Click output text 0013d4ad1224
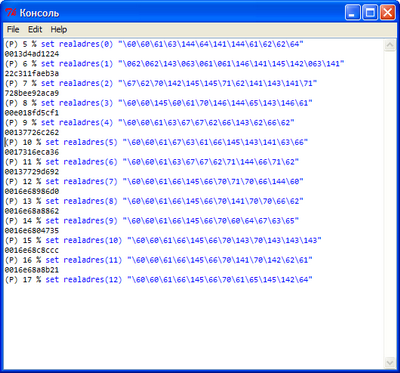Screen dimensions: 400x373 pos(32,54)
